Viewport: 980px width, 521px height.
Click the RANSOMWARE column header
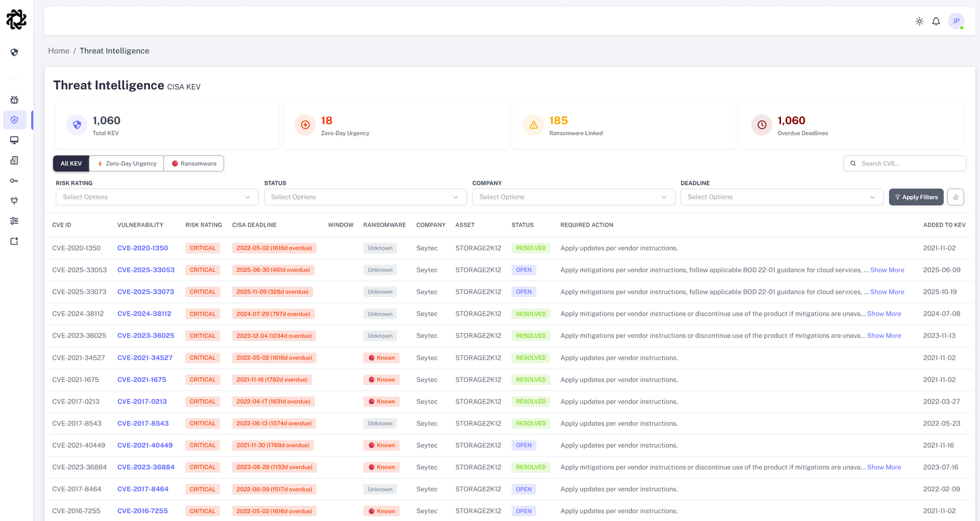point(384,225)
